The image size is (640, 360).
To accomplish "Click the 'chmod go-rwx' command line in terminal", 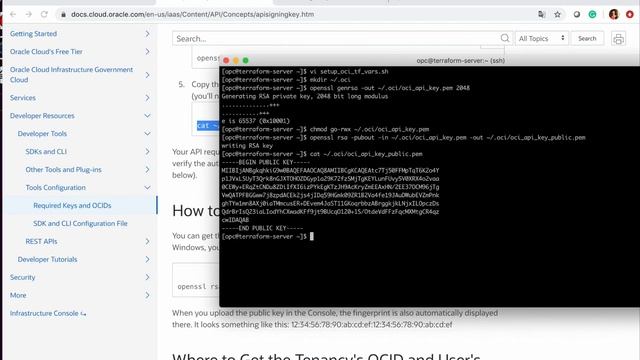I will 325,129.
